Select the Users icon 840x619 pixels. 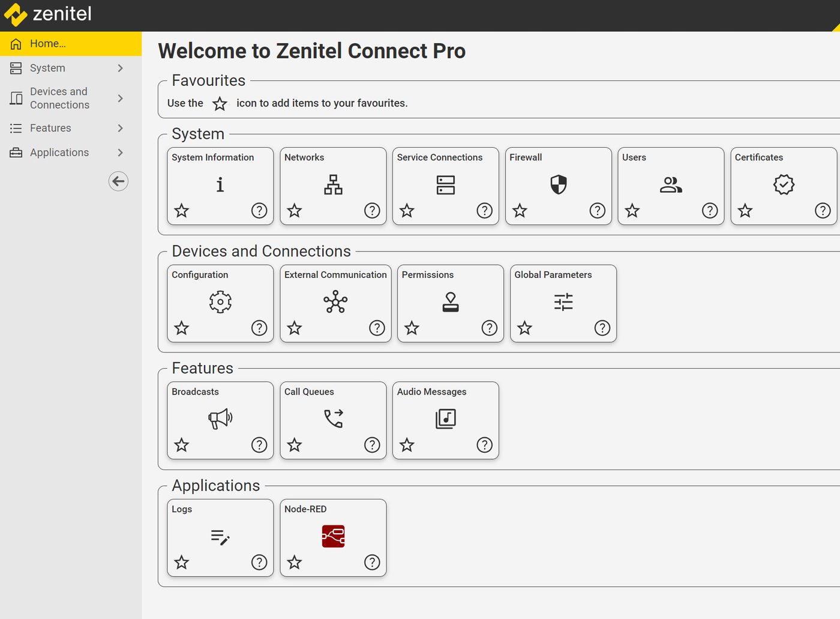click(670, 184)
